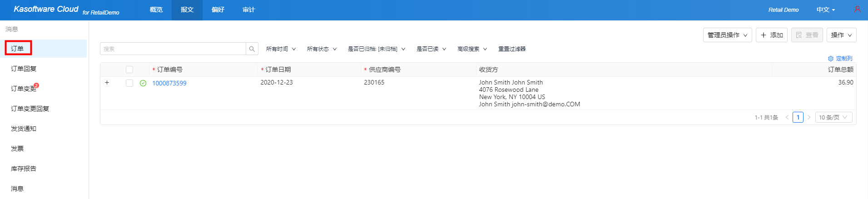Viewport: 868px width, 199px height.
Task: Check the box for order 1000873599
Action: point(129,83)
